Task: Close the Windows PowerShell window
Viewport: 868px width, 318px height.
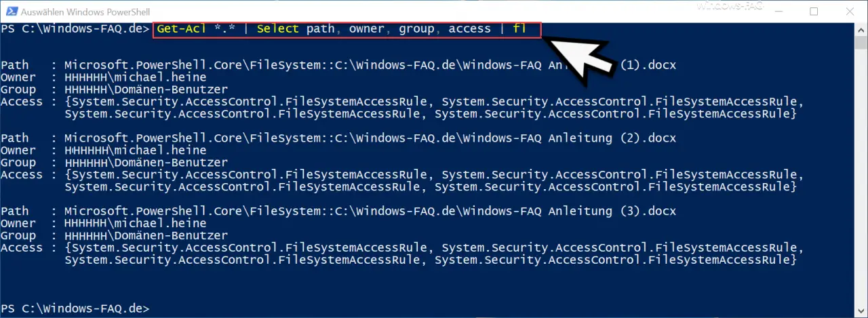Action: pyautogui.click(x=849, y=11)
